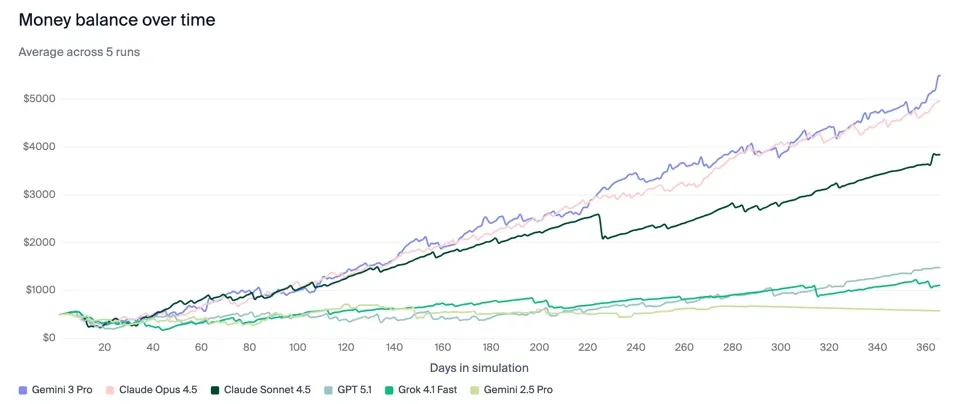The image size is (960, 404).
Task: Toggle the Gemini 3 Pro series label
Action: pos(62,389)
